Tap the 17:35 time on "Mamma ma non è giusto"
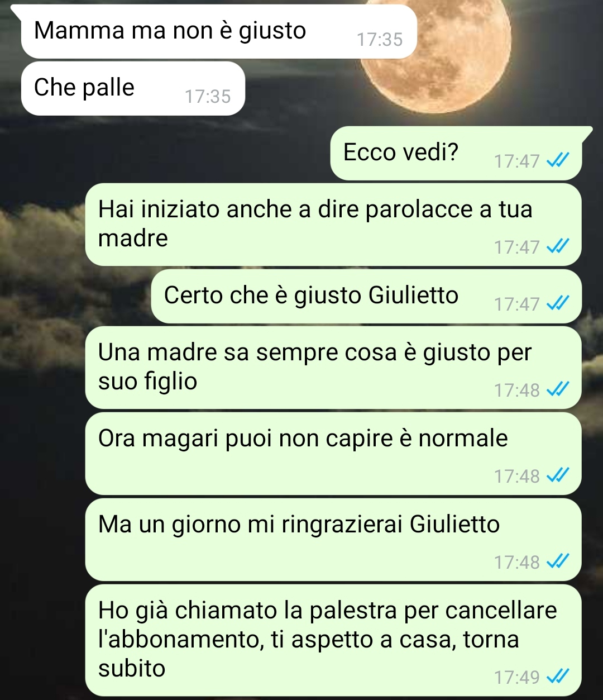The width and height of the screenshot is (603, 700). tap(380, 40)
